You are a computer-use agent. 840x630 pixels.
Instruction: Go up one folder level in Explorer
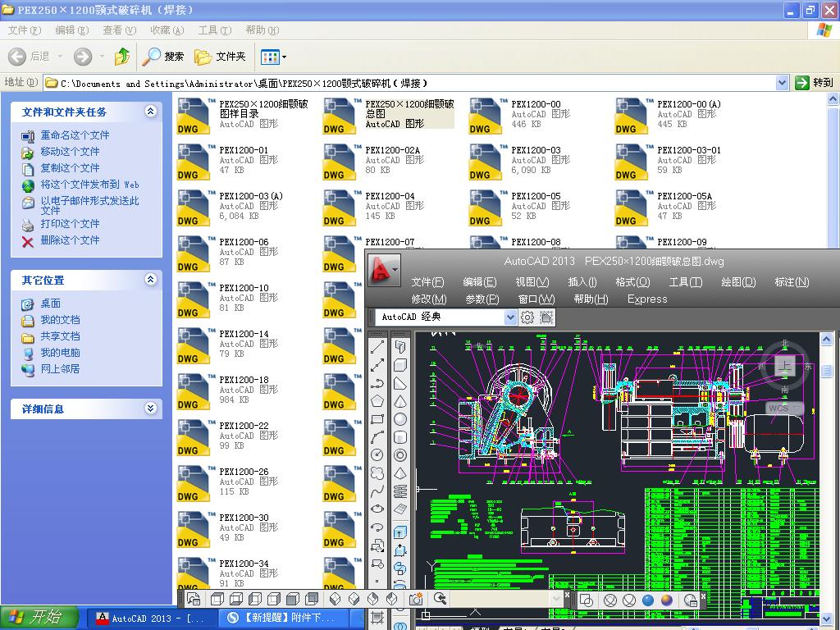122,57
